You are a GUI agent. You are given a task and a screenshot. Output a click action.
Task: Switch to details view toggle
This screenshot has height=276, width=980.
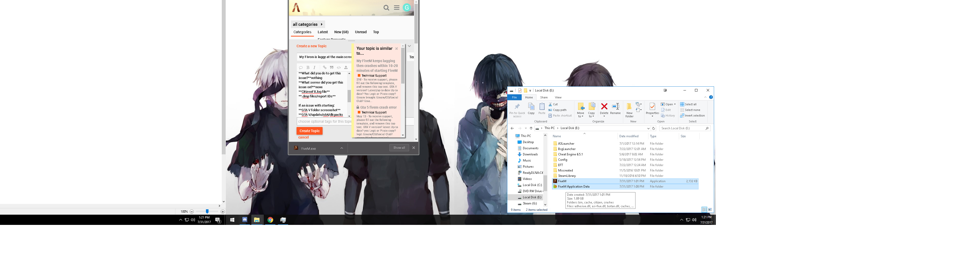click(704, 210)
